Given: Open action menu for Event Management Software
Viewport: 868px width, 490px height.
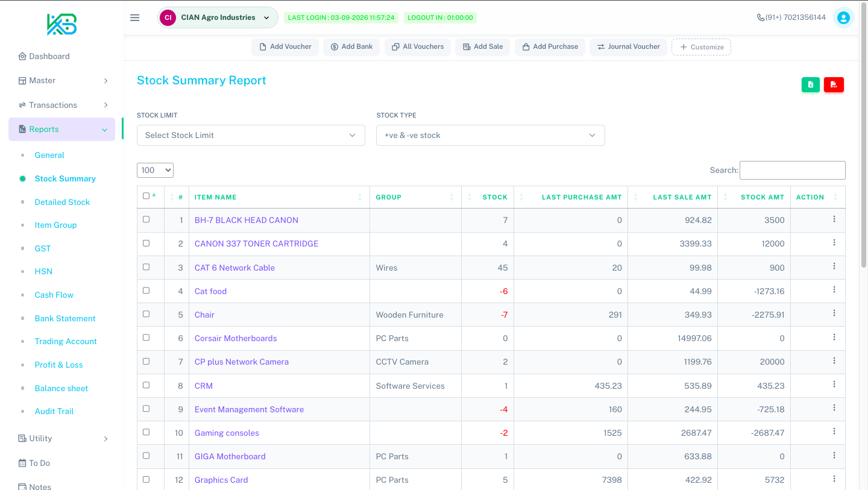Looking at the screenshot, I should tap(834, 407).
